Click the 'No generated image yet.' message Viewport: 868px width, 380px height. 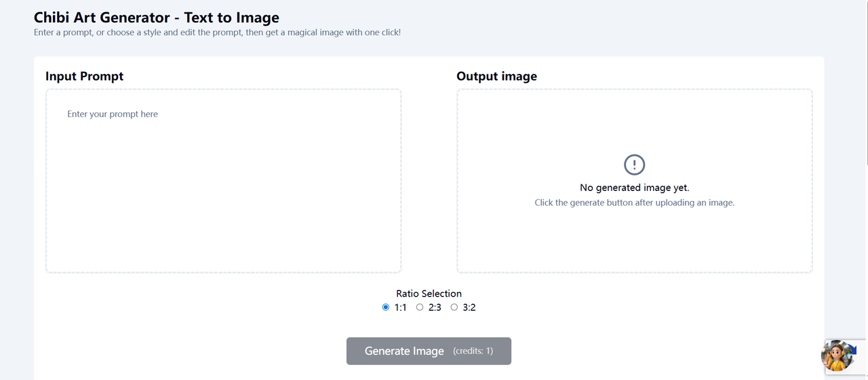point(634,188)
